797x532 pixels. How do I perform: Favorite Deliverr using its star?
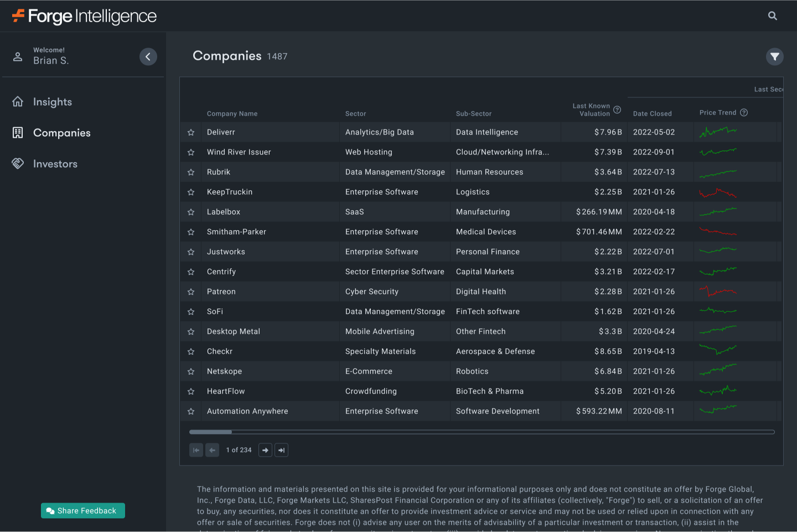click(191, 132)
